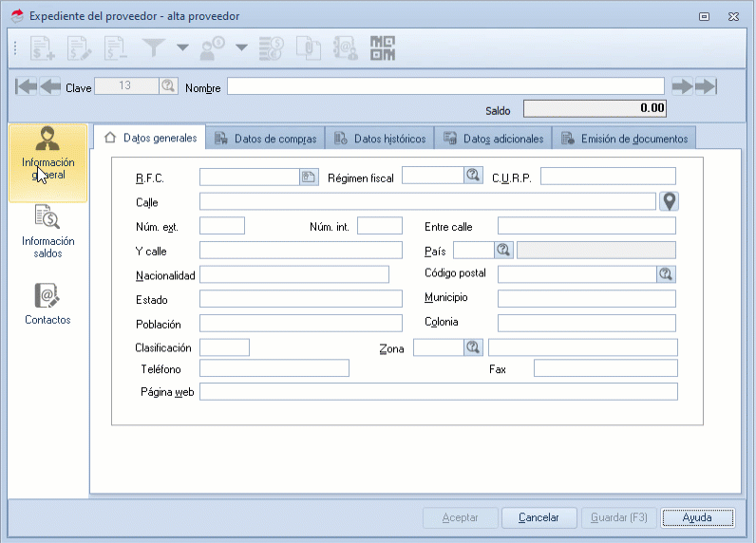Go to the first supplier record
The height and width of the screenshot is (543, 756).
pyautogui.click(x=27, y=86)
